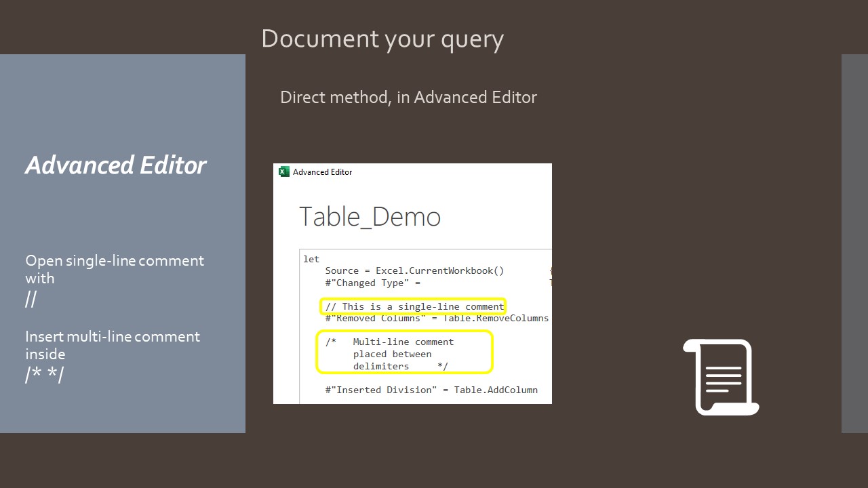
Task: Toggle the // symbol under 'Open single-line comment'
Action: (x=31, y=299)
